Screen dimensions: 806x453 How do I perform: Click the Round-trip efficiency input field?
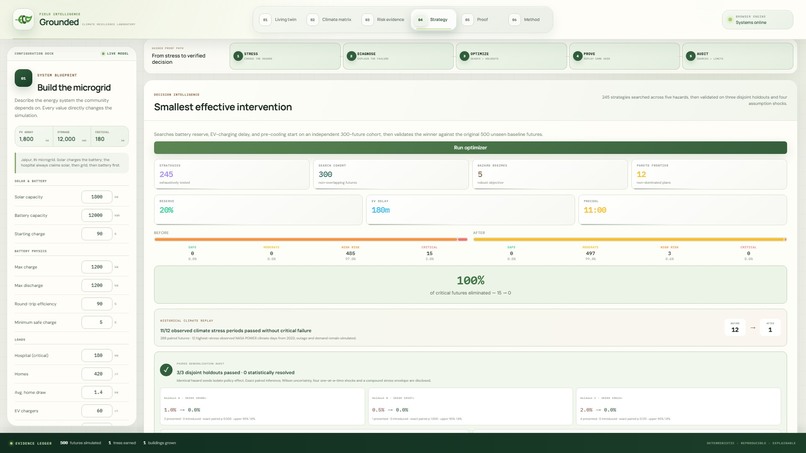tap(97, 304)
